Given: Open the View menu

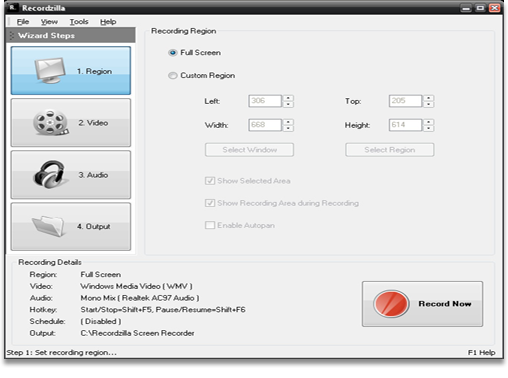Looking at the screenshot, I should [x=49, y=22].
